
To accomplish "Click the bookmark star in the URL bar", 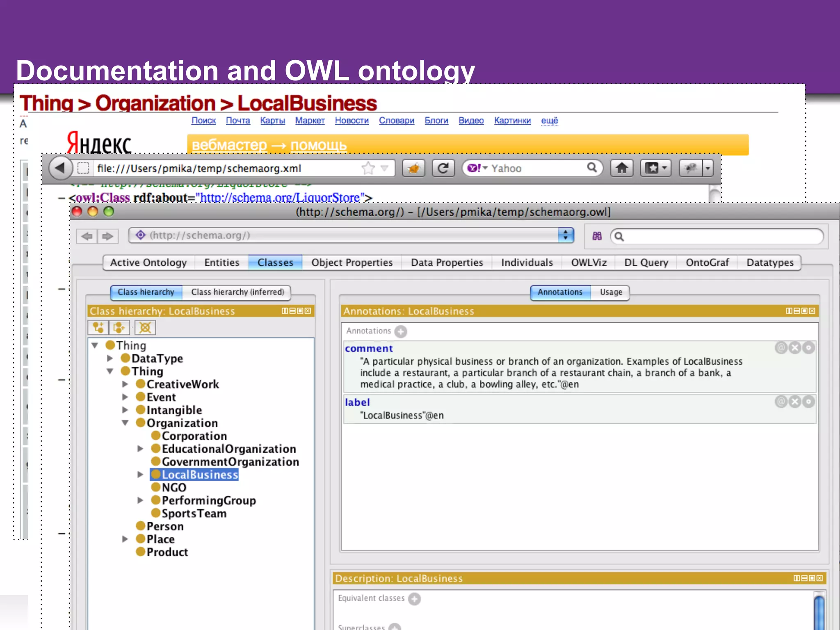I will point(368,168).
